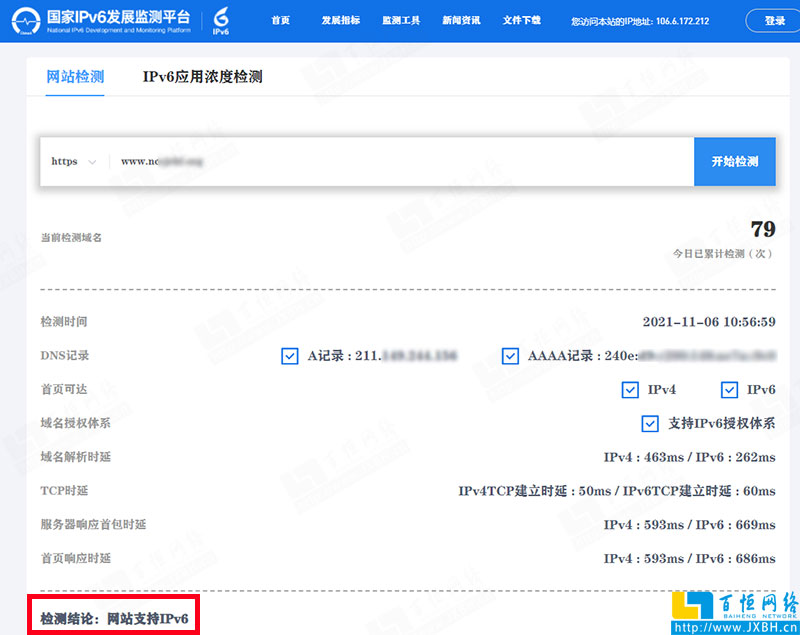Open the 监测工具 navigation item
The height and width of the screenshot is (635, 800).
(x=401, y=19)
